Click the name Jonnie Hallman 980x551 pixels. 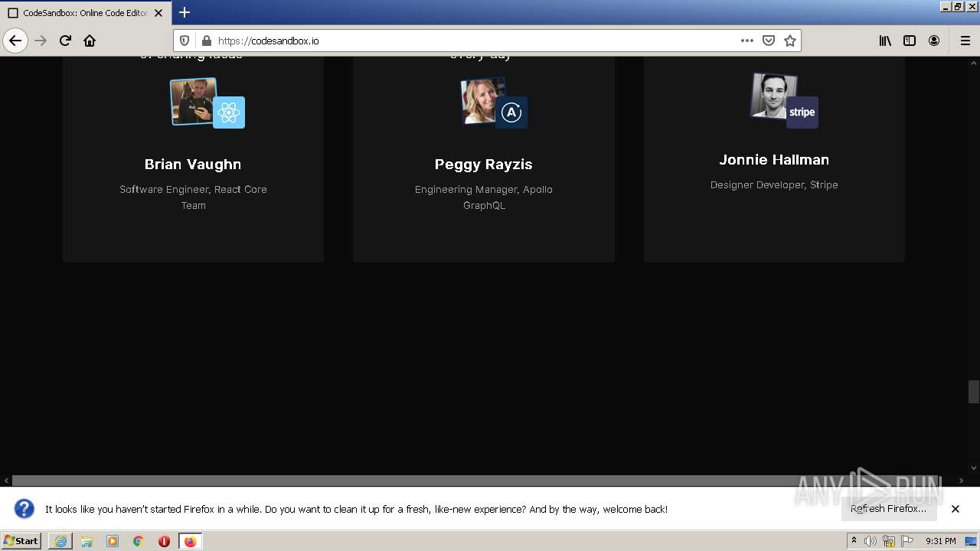pyautogui.click(x=774, y=160)
